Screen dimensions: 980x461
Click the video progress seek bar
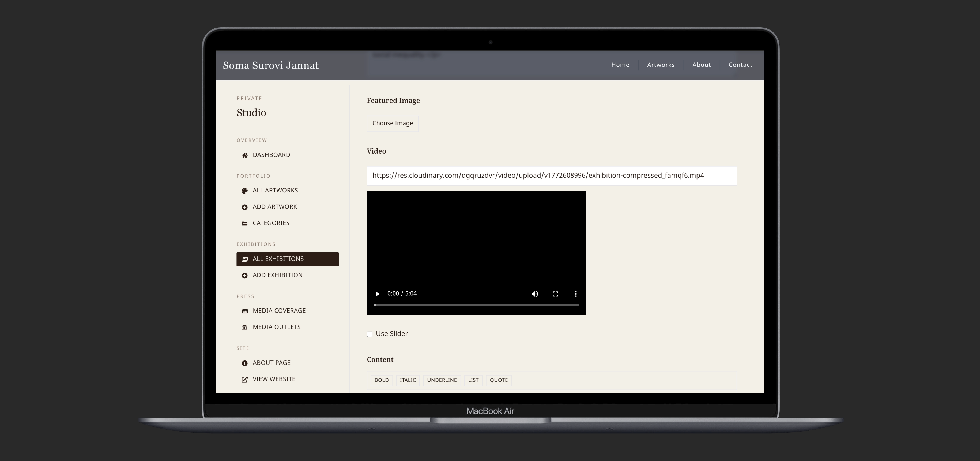[476, 305]
